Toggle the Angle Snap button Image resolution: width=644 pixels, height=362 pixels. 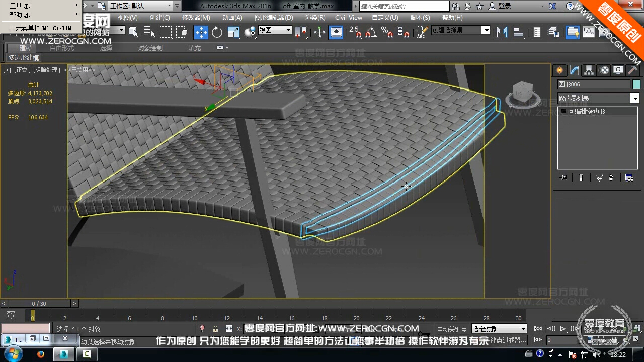coord(371,32)
